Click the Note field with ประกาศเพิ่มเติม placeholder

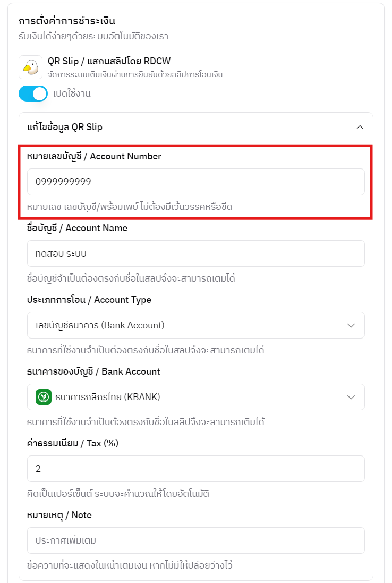(x=195, y=540)
